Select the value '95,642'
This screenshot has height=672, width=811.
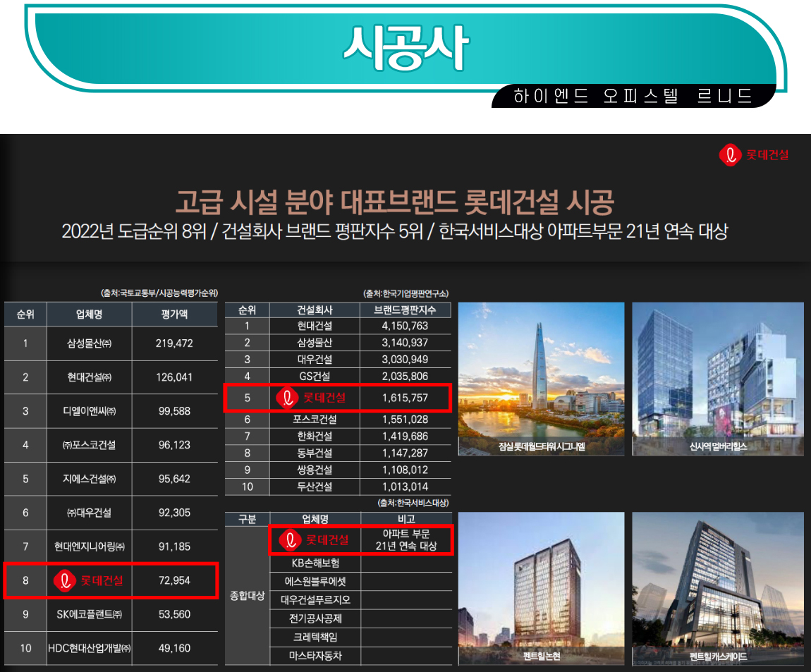(x=174, y=479)
